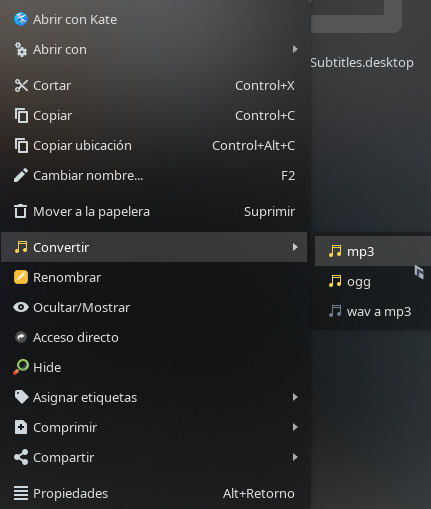
Task: Click the tag icon for Asignar etiquetas
Action: 21,397
